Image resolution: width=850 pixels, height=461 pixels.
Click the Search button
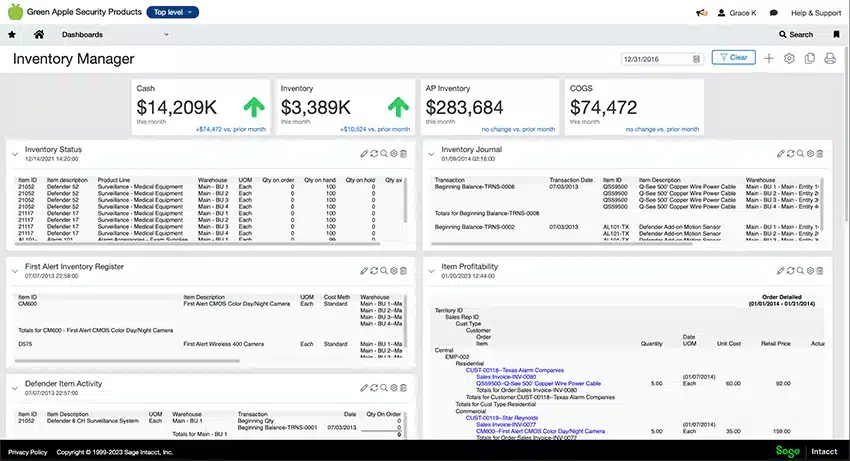coord(796,34)
